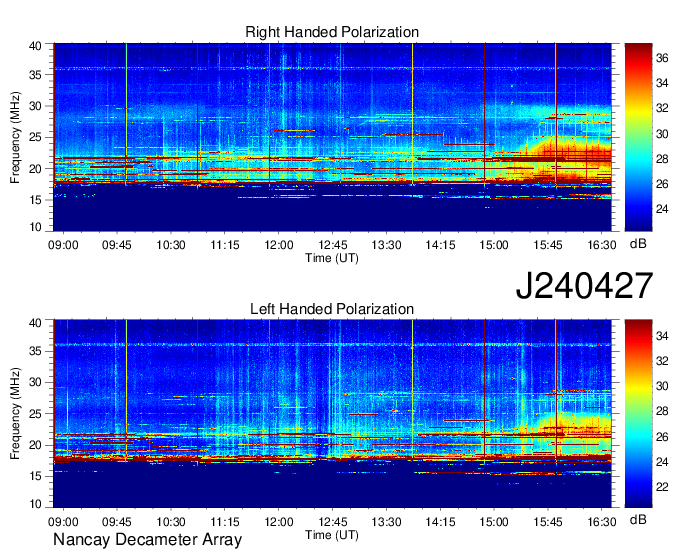Screen dimensions: 680x552
Task: Click 12:00 tick under Left Handed plot
Action: point(279,522)
